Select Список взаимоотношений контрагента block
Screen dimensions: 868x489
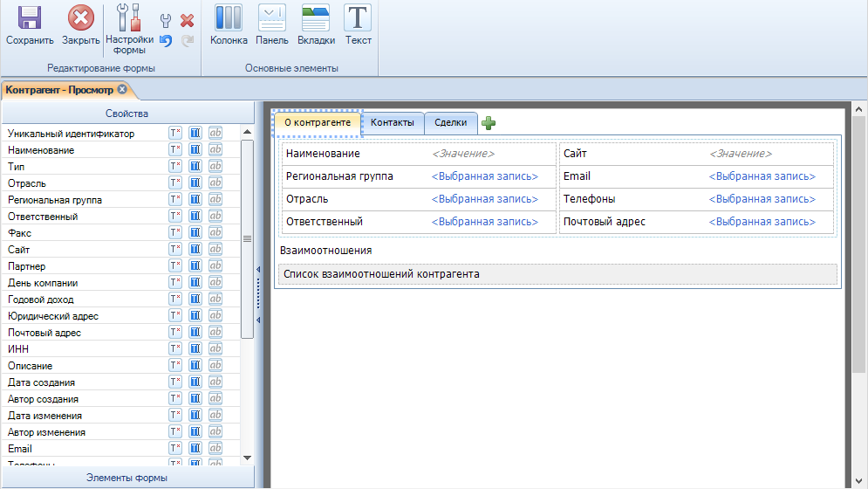pos(557,274)
